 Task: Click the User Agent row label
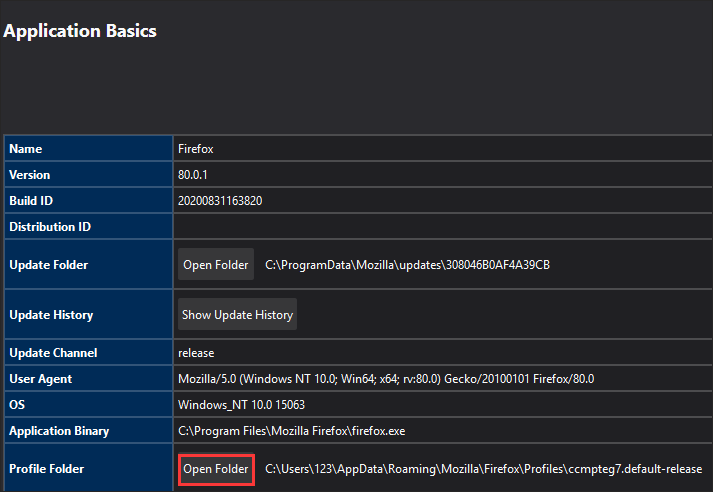point(40,379)
